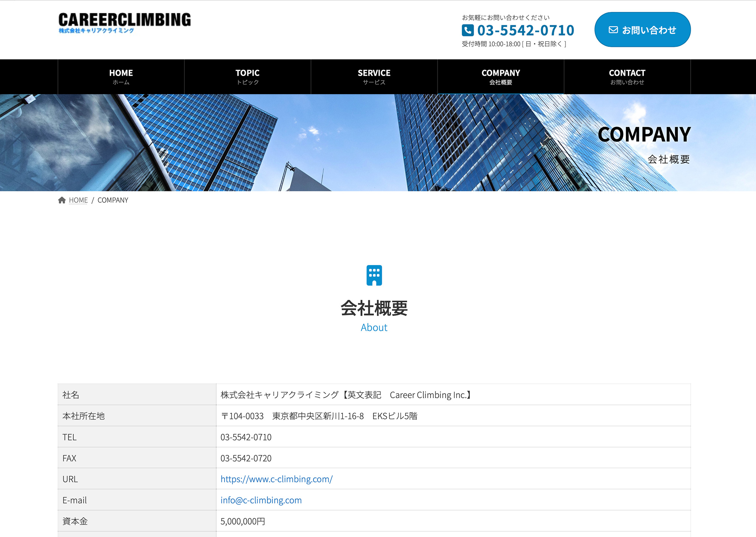Screen dimensions: 756x537
Task: Click the info@c-climbing.com email link
Action: click(261, 500)
